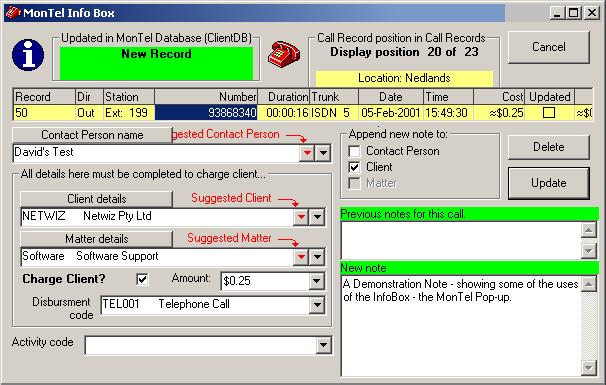The height and width of the screenshot is (385, 606).
Task: Click the Dir column header
Action: (x=89, y=97)
